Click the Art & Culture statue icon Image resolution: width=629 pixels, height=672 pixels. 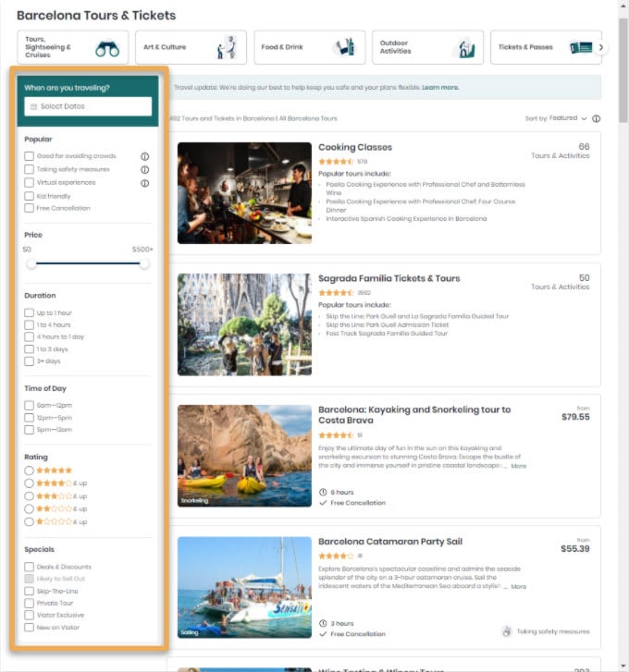(x=227, y=47)
